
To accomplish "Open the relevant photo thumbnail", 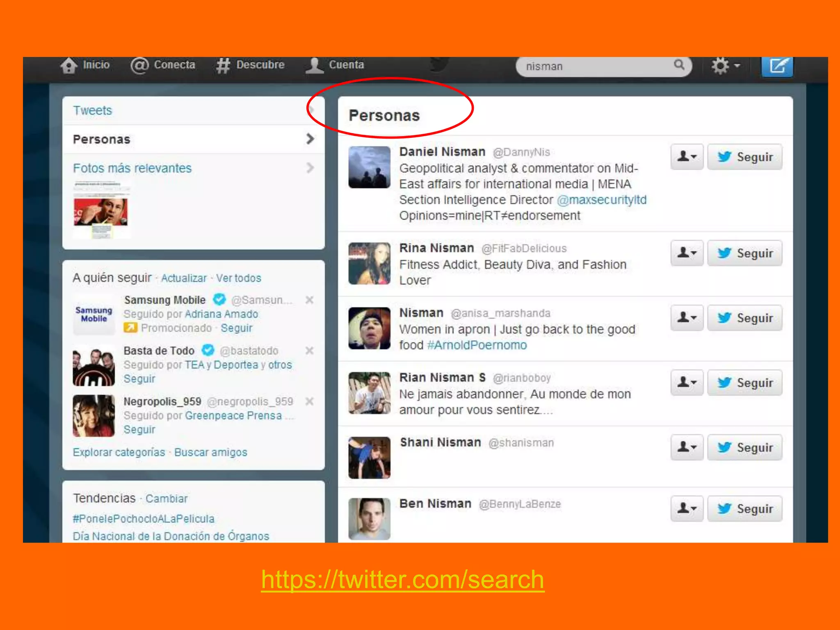I will [x=101, y=210].
